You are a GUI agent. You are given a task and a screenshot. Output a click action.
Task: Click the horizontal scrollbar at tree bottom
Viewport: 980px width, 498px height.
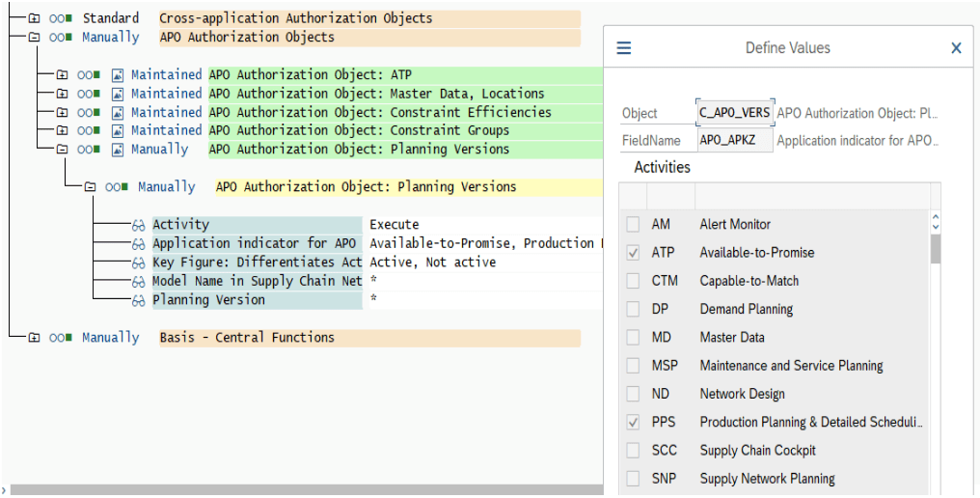tap(307, 490)
